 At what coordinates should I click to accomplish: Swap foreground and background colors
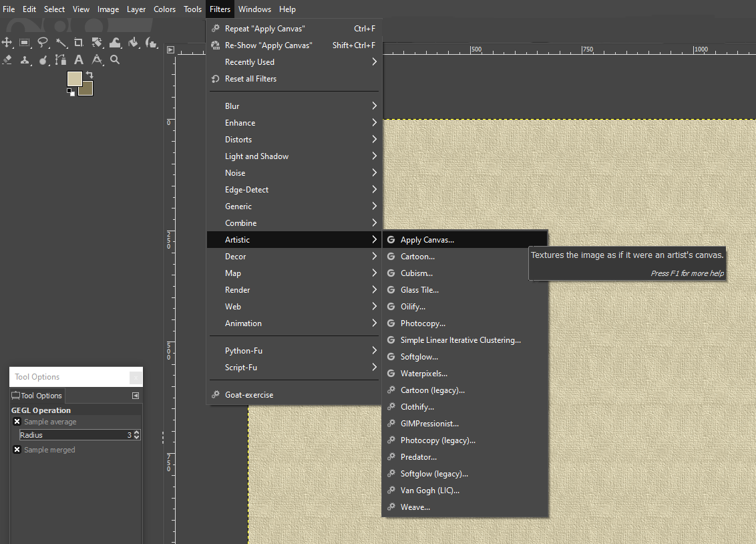point(89,75)
